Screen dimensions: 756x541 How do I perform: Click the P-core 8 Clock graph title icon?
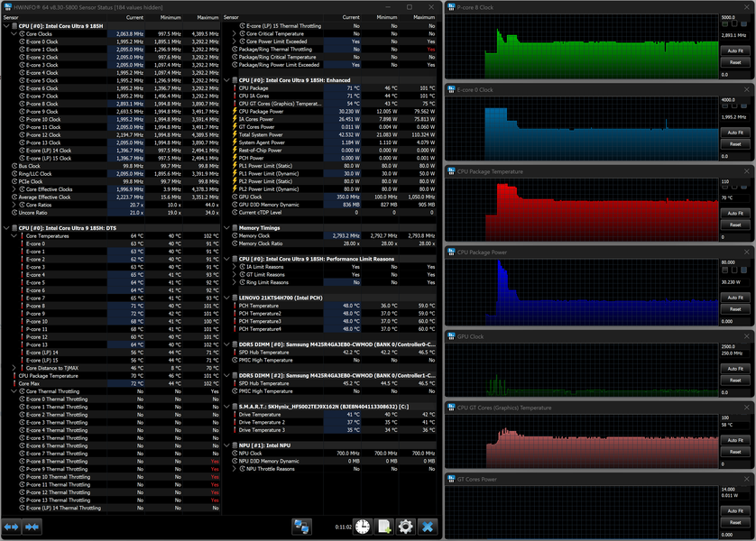[x=451, y=7]
